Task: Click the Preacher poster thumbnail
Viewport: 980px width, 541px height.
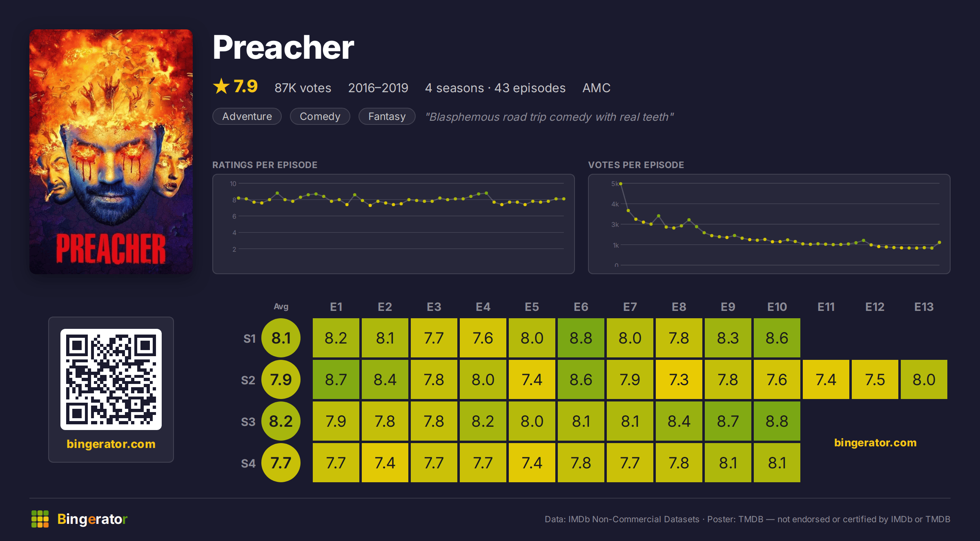Action: [111, 151]
